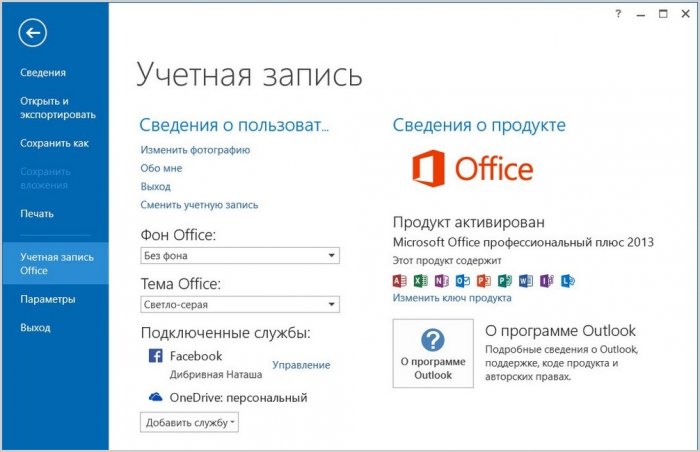Screen dimensions: 700x452
Task: Click the PowerPoint product icon
Action: [483, 280]
